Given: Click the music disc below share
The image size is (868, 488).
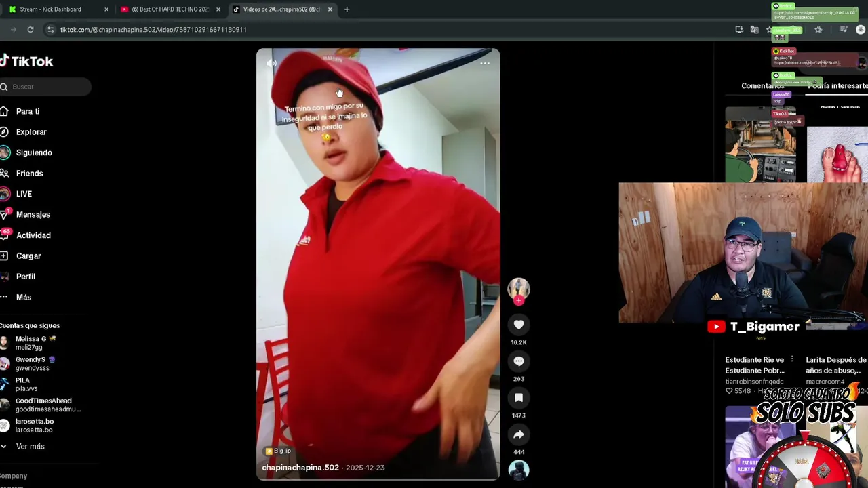Looking at the screenshot, I should pyautogui.click(x=519, y=470).
